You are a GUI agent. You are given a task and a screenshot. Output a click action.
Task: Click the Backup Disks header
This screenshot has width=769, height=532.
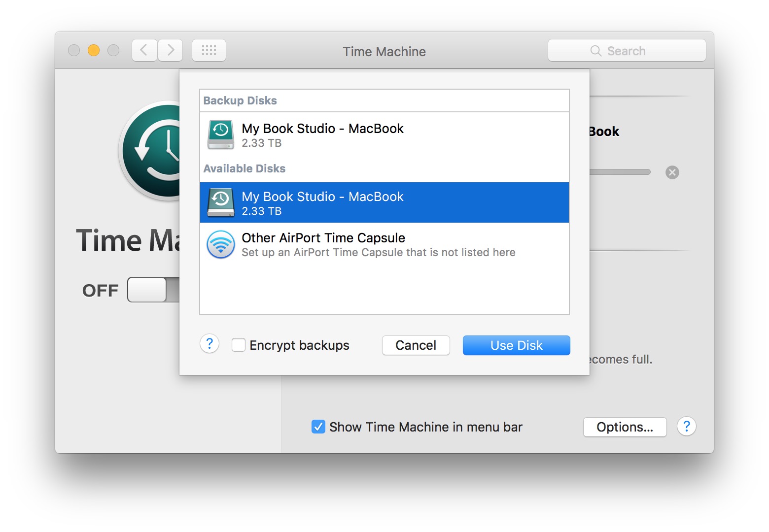(240, 100)
